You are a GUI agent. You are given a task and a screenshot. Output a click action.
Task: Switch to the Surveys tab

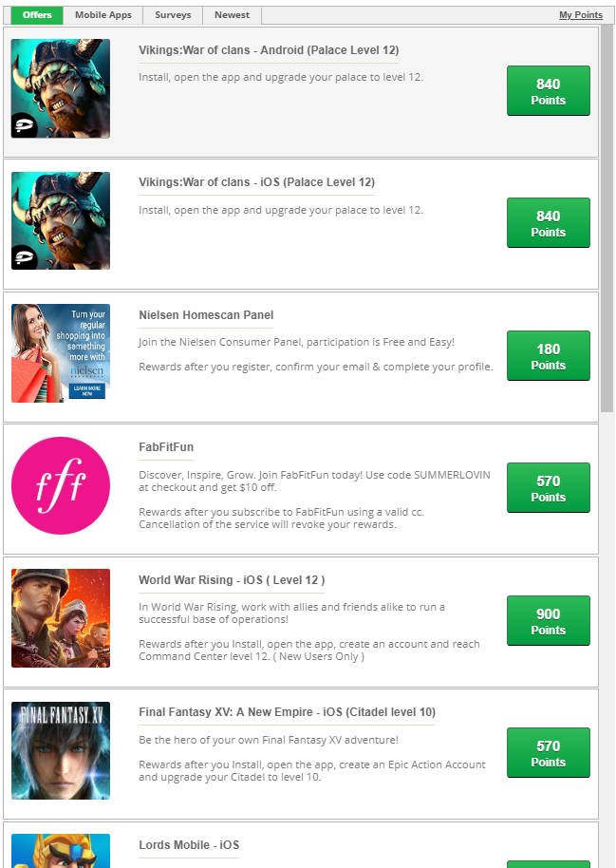pyautogui.click(x=173, y=15)
